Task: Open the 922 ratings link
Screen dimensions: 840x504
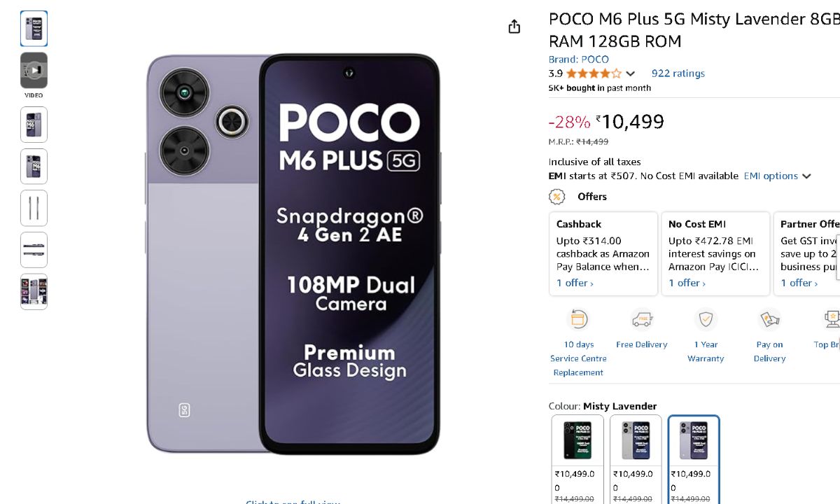Action: pyautogui.click(x=678, y=73)
